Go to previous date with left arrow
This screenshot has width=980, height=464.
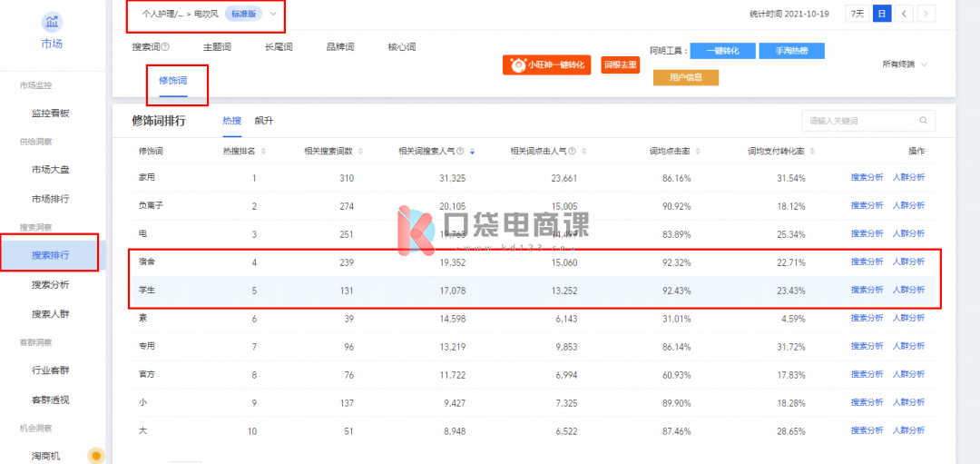904,14
